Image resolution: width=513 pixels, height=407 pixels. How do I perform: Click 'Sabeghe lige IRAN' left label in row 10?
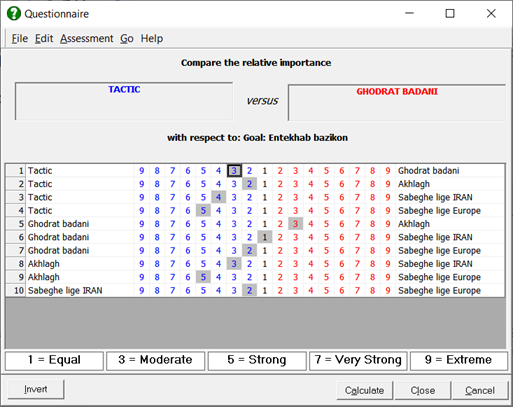pyautogui.click(x=65, y=291)
